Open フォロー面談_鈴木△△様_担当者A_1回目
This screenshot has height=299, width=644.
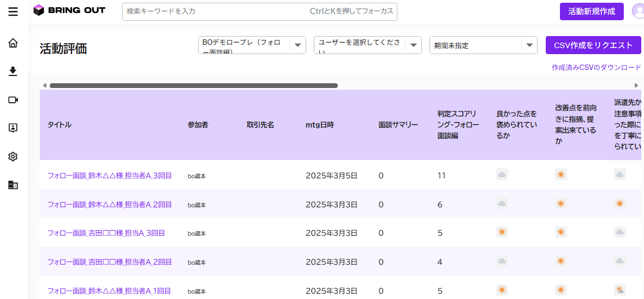click(x=109, y=291)
